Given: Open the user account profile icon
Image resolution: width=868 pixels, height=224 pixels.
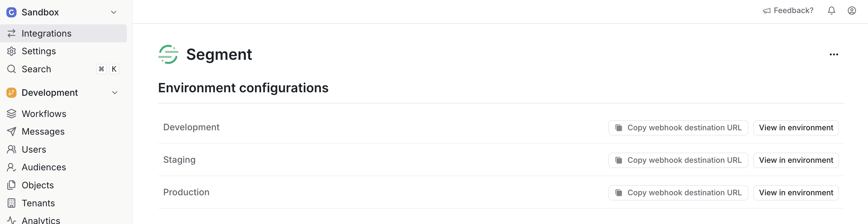Looking at the screenshot, I should pyautogui.click(x=851, y=11).
